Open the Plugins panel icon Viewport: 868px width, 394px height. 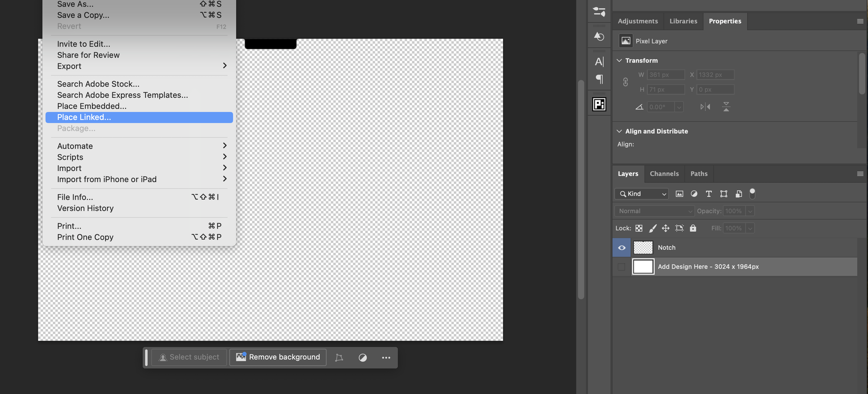(599, 104)
